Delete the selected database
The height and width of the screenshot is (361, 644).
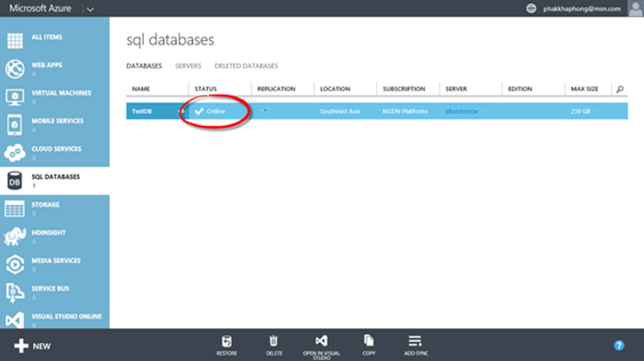[273, 345]
